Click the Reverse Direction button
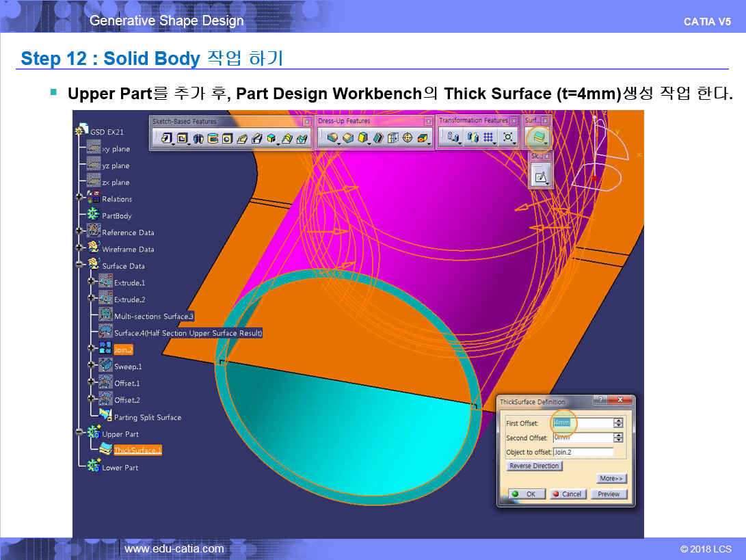 [535, 466]
